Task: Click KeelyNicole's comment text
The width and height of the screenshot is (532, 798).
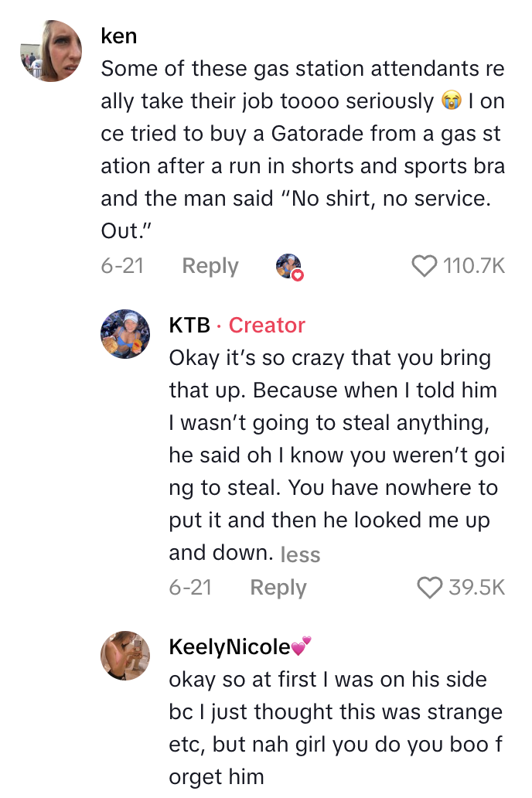Action: (336, 727)
